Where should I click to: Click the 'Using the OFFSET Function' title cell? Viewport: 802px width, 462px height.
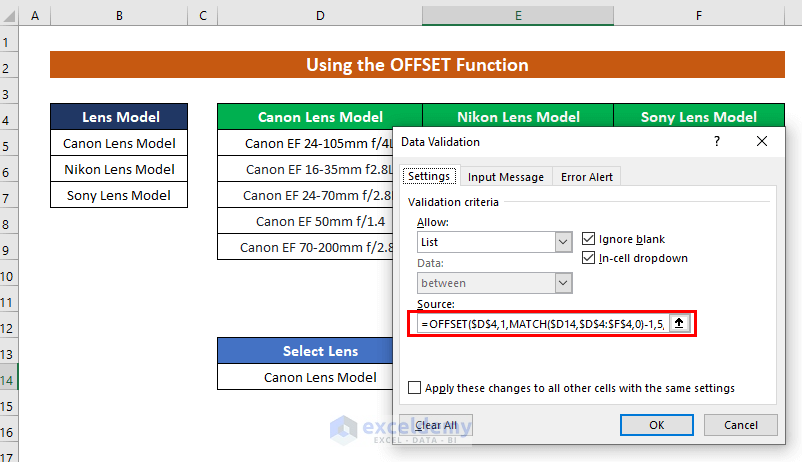coord(417,64)
